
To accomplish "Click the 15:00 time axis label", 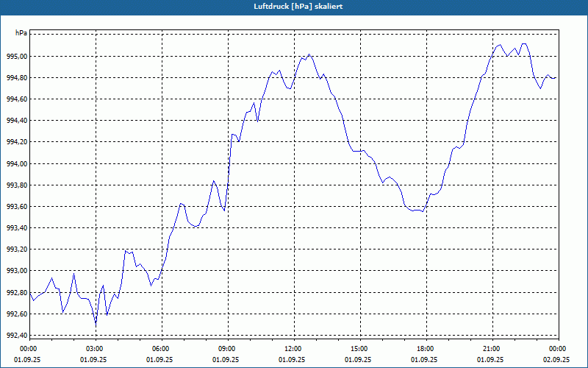I will click(360, 349).
